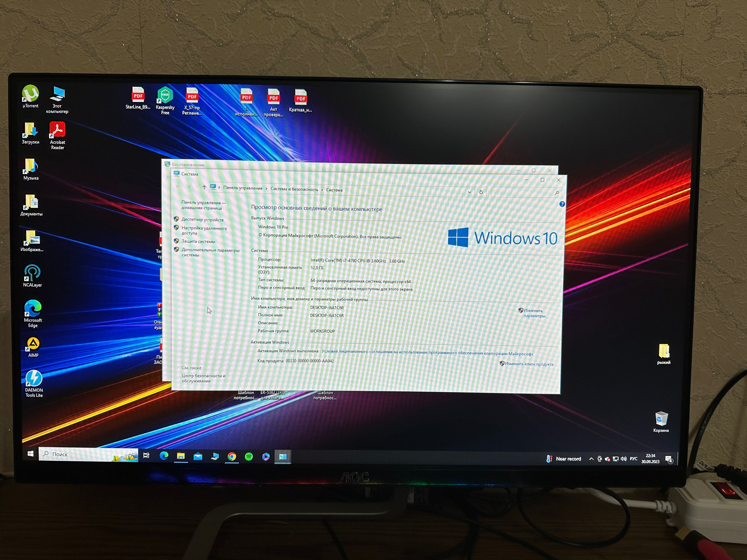
Task: Open Центр безопасности и обслуживания link
Action: [203, 378]
